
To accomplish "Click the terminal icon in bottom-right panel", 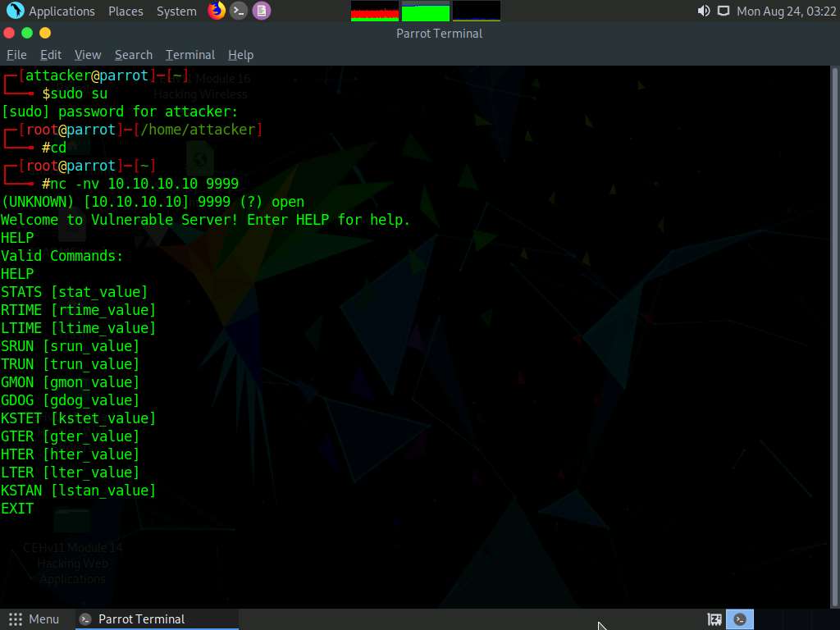I will click(x=740, y=619).
